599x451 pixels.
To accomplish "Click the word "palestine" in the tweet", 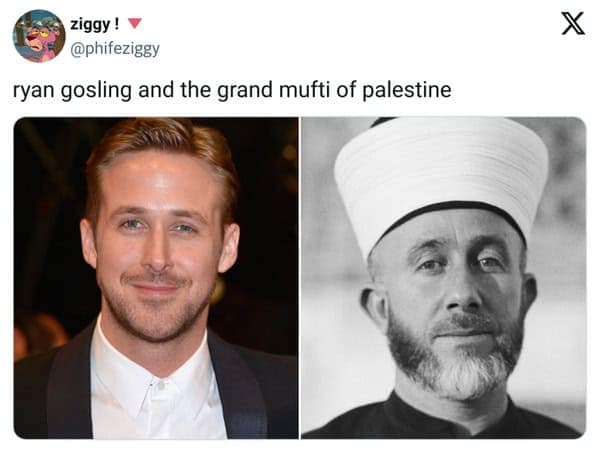I will click(406, 91).
